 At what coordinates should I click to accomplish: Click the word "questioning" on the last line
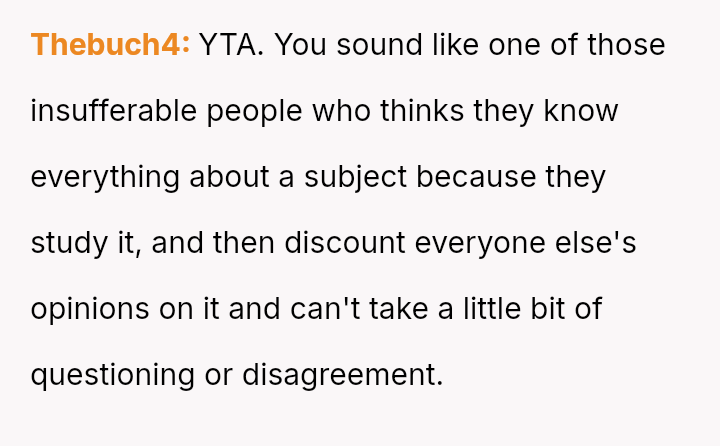pos(114,375)
